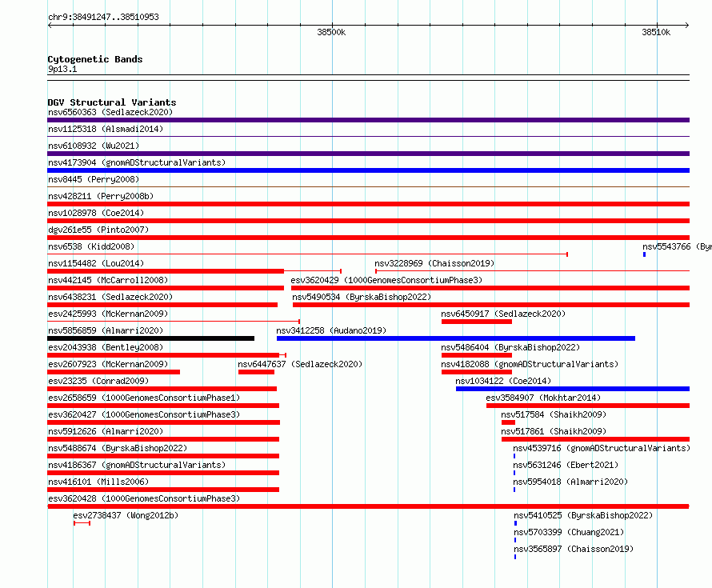
Task: Open nsv3228969 (Chaisson2019) variant
Action: click(434, 263)
